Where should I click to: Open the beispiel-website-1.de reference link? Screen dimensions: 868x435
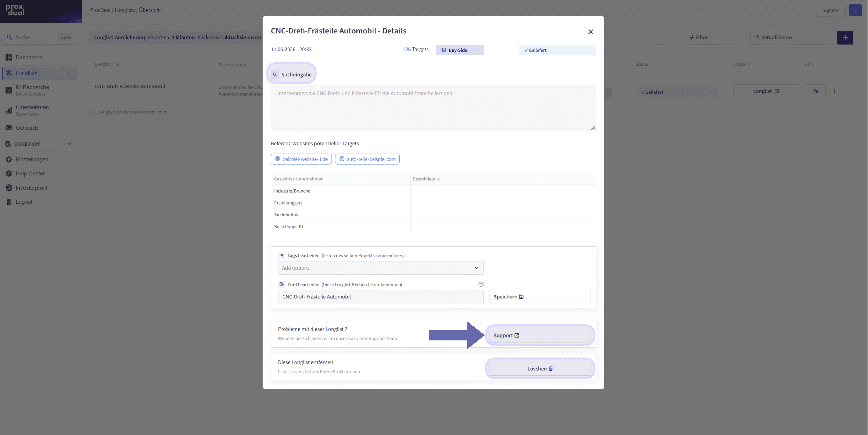tap(301, 159)
